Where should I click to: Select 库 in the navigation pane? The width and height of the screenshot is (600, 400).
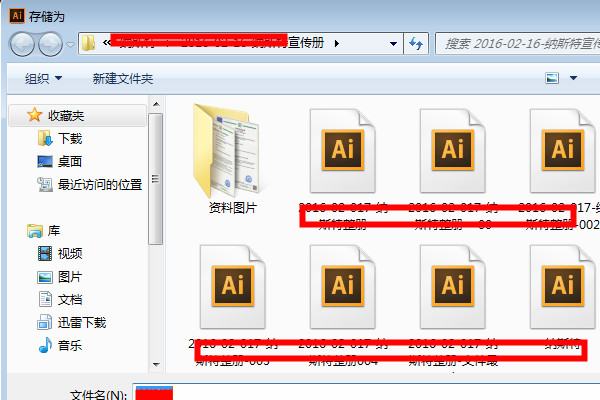point(44,230)
